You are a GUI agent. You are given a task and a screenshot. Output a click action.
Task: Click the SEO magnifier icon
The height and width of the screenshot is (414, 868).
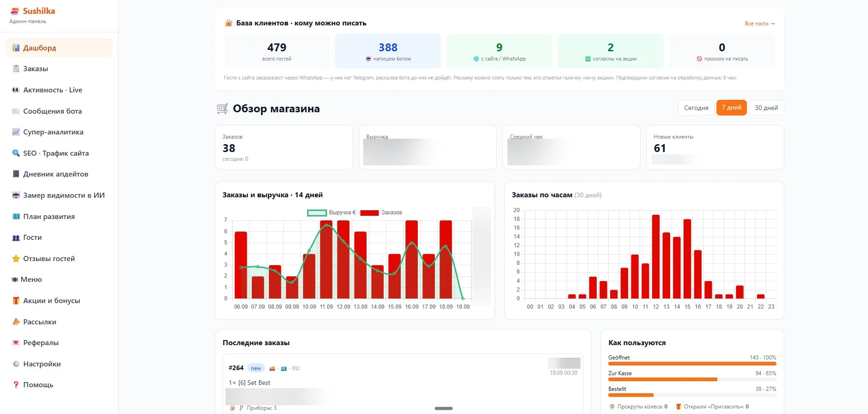[16, 153]
